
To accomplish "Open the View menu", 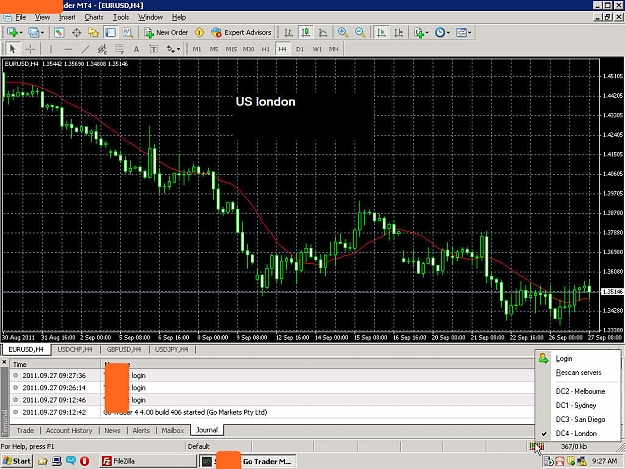I will point(42,17).
